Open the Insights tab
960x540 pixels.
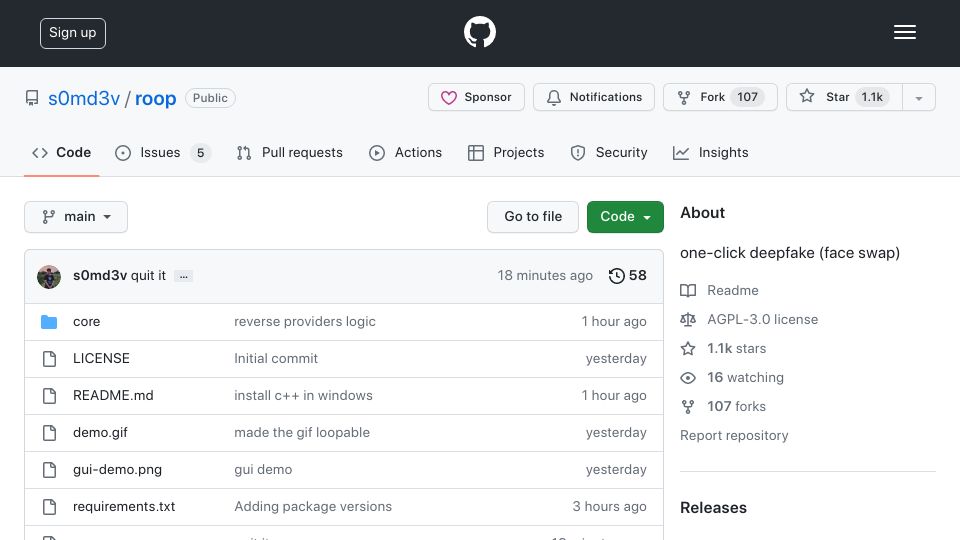(710, 152)
